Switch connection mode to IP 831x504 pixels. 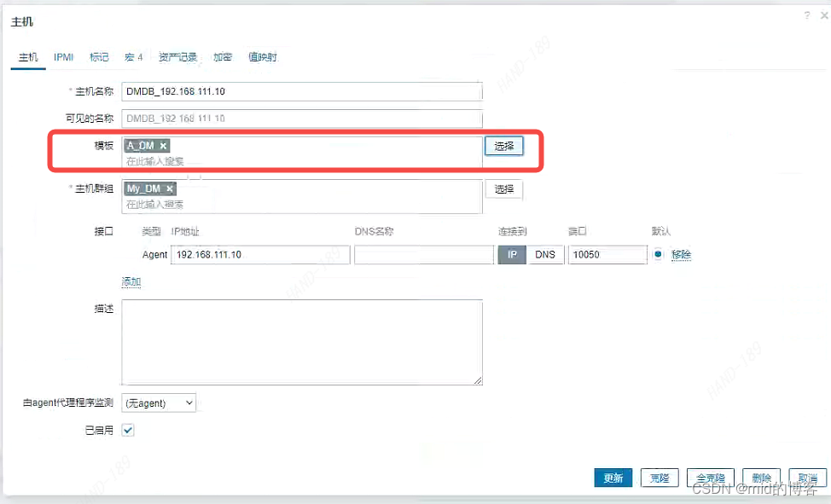coord(512,254)
